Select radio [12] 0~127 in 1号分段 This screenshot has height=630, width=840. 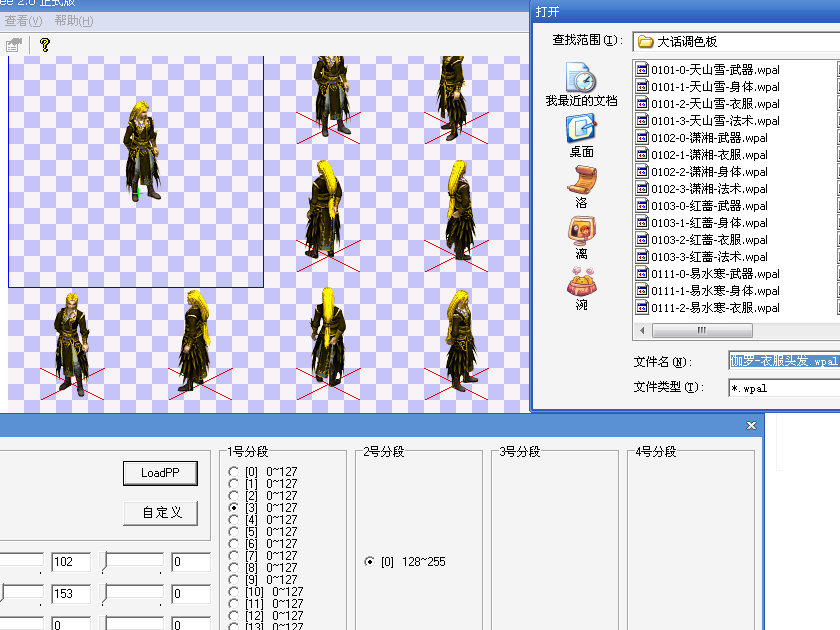coord(233,616)
